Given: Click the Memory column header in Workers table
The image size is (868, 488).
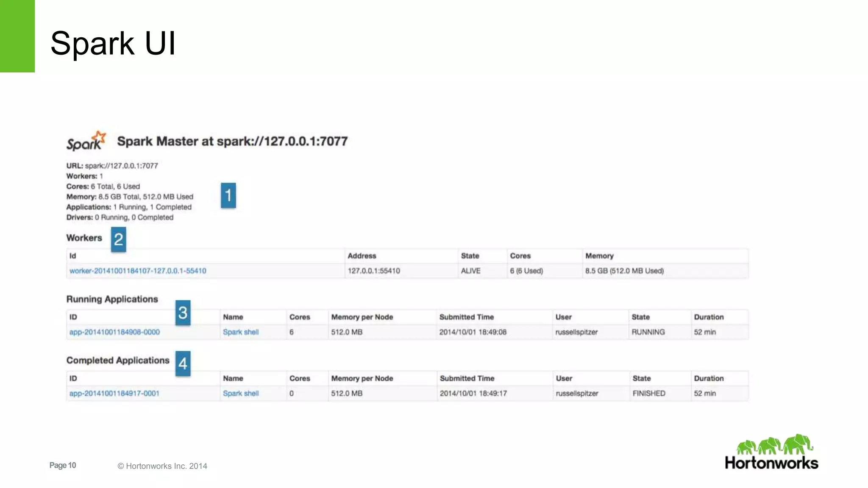Looking at the screenshot, I should [x=599, y=256].
